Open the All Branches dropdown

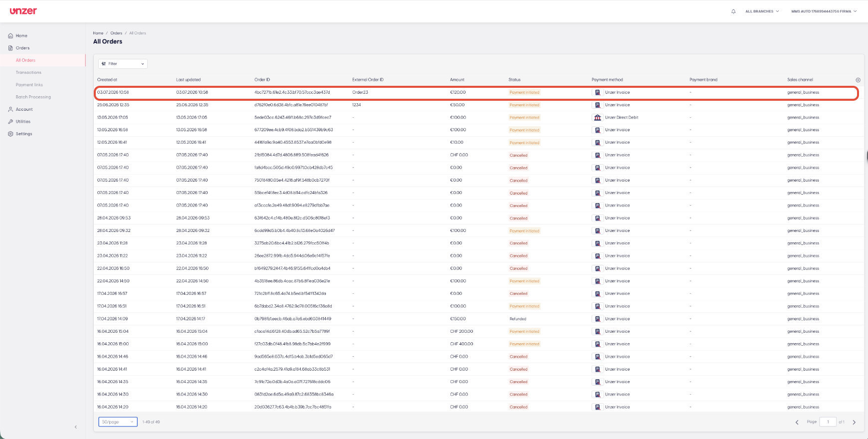tap(762, 11)
